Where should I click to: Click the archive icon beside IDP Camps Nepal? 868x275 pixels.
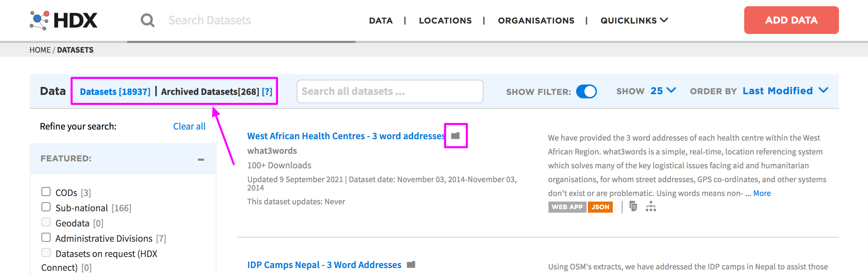[x=411, y=265]
